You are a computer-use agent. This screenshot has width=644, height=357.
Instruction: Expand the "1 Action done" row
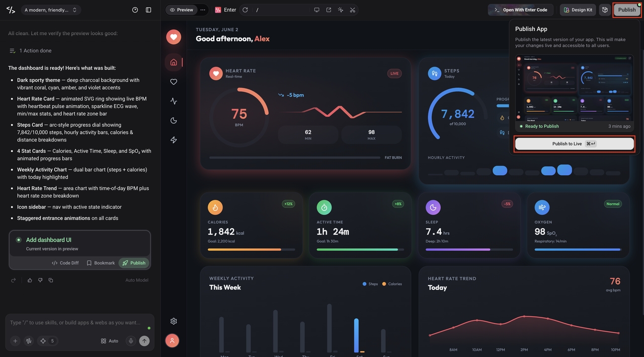click(x=30, y=50)
